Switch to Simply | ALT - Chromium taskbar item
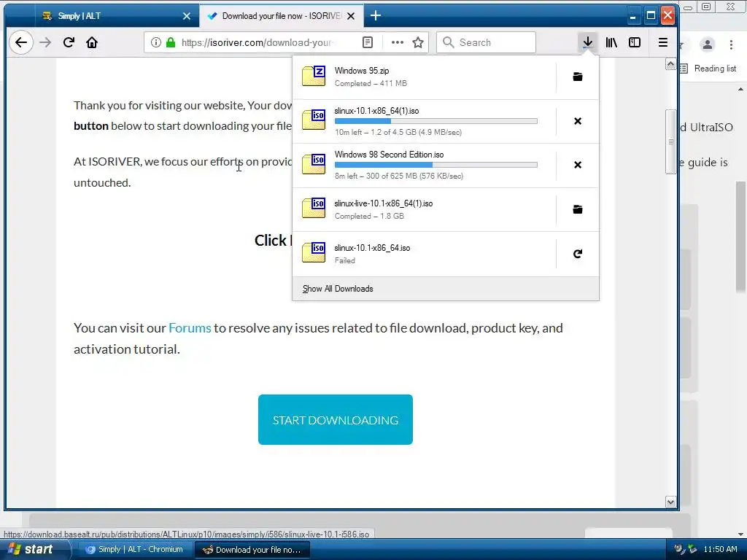This screenshot has height=560, width=747. click(x=135, y=550)
